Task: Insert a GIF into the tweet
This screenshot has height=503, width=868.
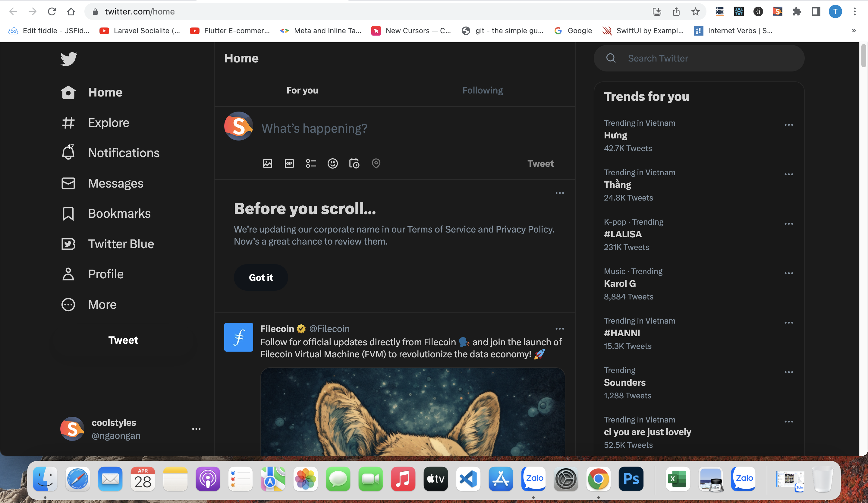Action: 289,164
